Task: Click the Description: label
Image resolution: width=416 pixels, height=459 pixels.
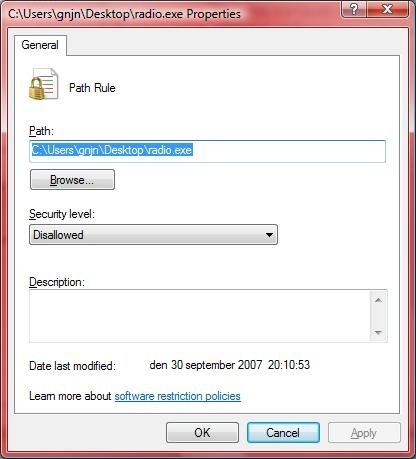Action: tap(57, 282)
